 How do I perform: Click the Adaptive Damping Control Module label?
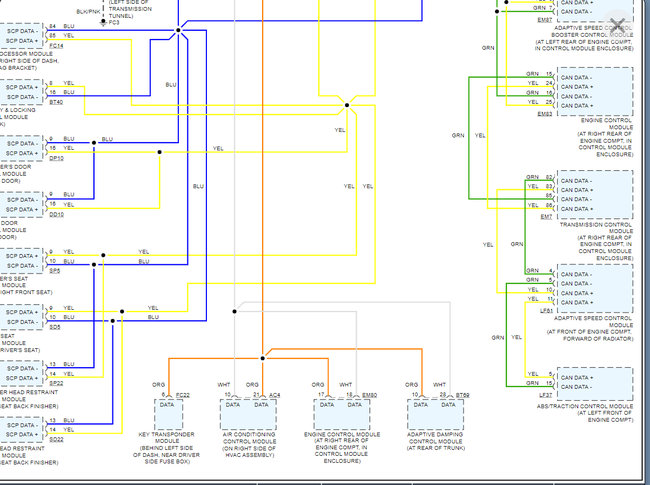[435, 441]
